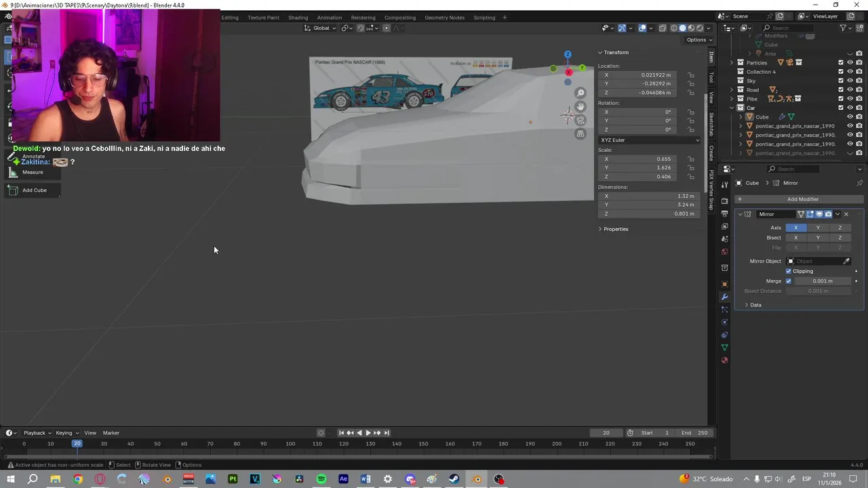This screenshot has width=868, height=488.
Task: Toggle the Clipping checkbox
Action: (789, 271)
